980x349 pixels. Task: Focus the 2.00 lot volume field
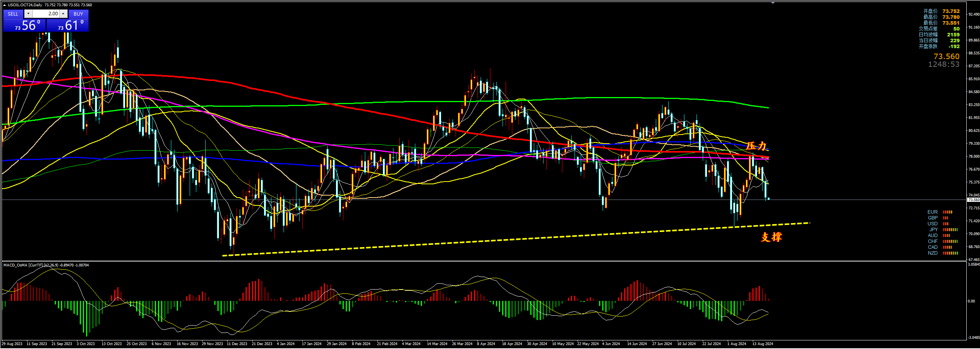click(x=46, y=14)
